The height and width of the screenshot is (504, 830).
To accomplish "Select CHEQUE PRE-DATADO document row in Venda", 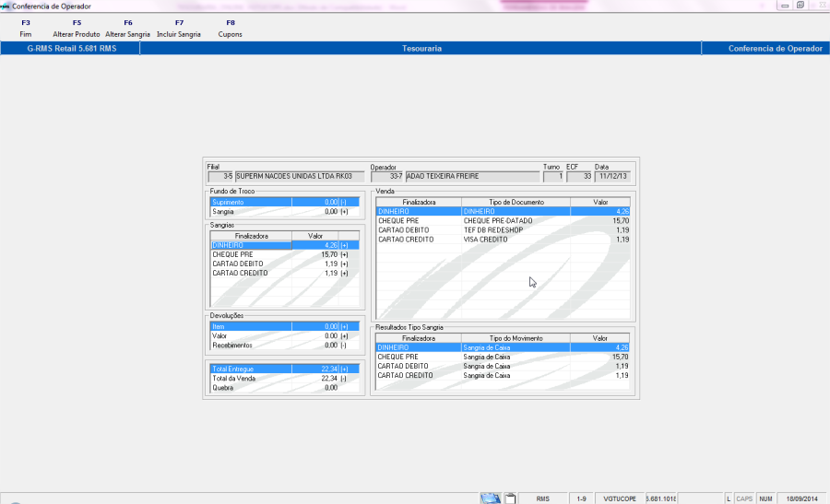I will coord(503,221).
